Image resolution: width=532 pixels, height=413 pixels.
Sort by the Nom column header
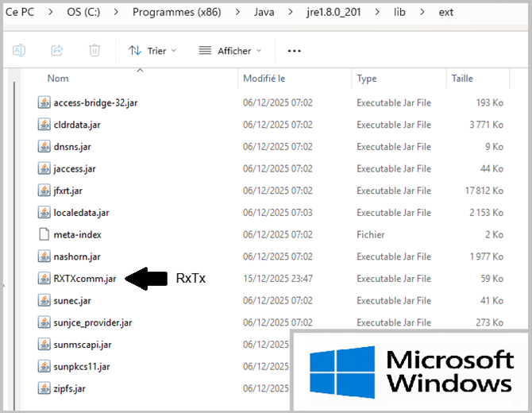click(58, 79)
